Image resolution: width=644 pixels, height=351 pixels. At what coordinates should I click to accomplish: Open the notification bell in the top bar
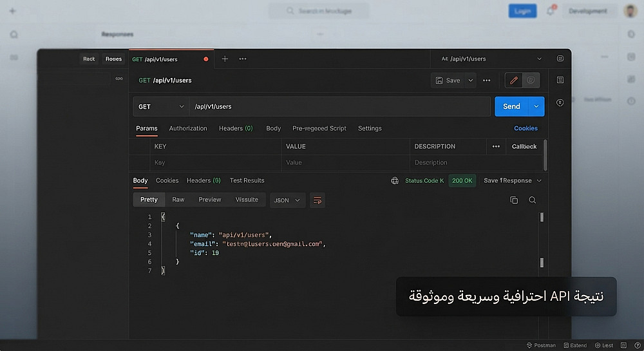click(551, 11)
